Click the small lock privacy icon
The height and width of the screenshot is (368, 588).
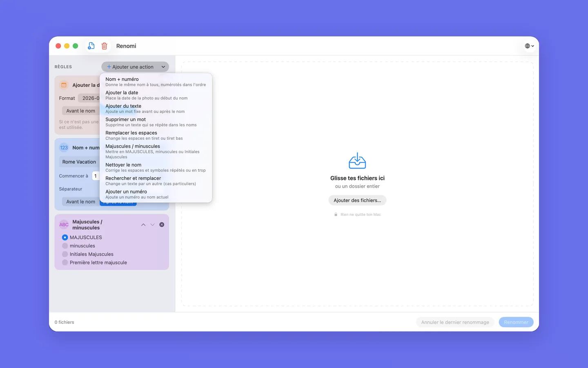tap(336, 215)
